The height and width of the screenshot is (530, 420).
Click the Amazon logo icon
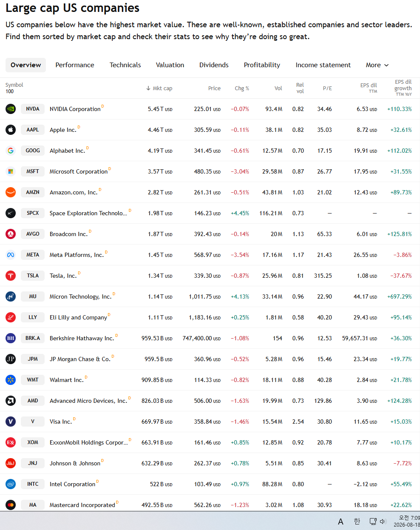(x=11, y=192)
